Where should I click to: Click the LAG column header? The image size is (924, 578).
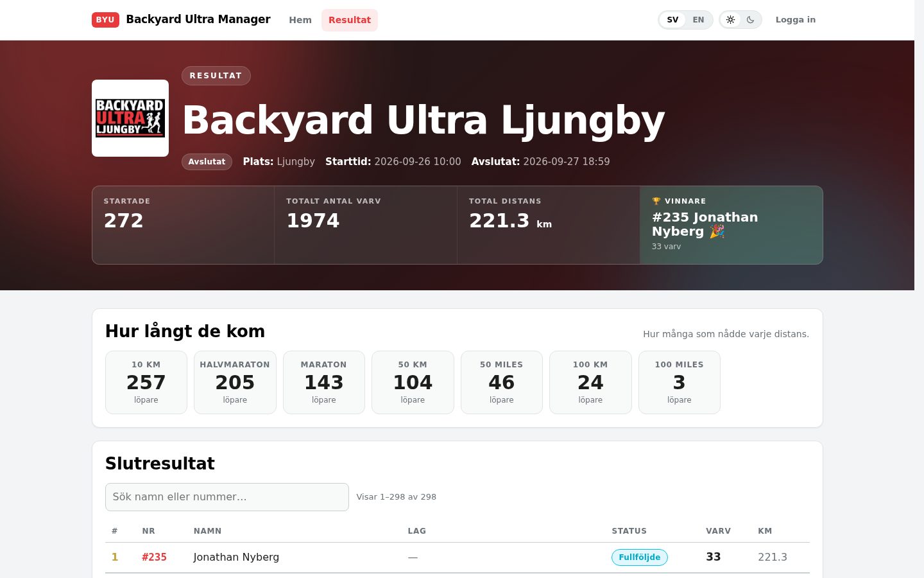tap(417, 531)
